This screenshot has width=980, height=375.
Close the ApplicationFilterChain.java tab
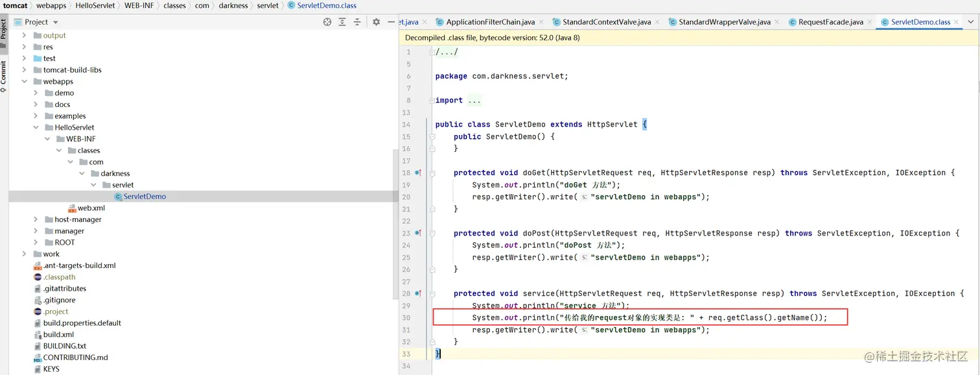541,22
